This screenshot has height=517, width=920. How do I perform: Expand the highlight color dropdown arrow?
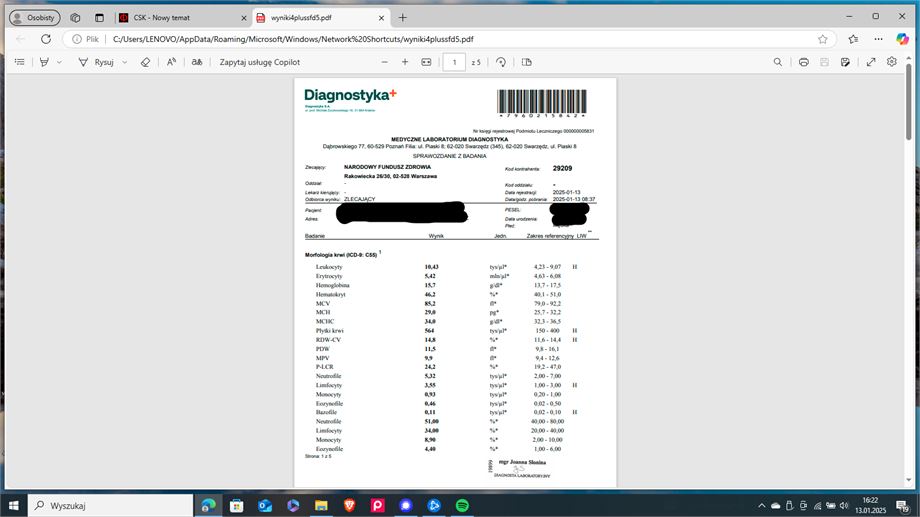pyautogui.click(x=59, y=62)
